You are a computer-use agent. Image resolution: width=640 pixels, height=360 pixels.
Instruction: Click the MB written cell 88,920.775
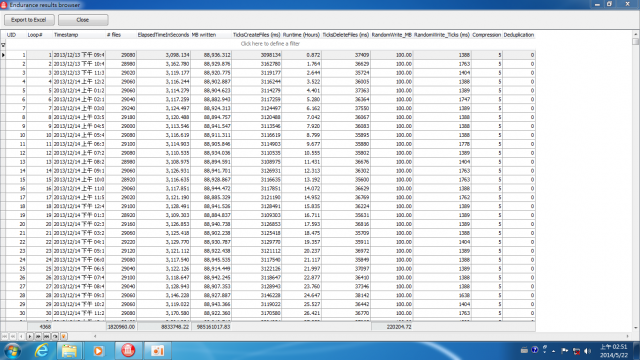[211, 73]
